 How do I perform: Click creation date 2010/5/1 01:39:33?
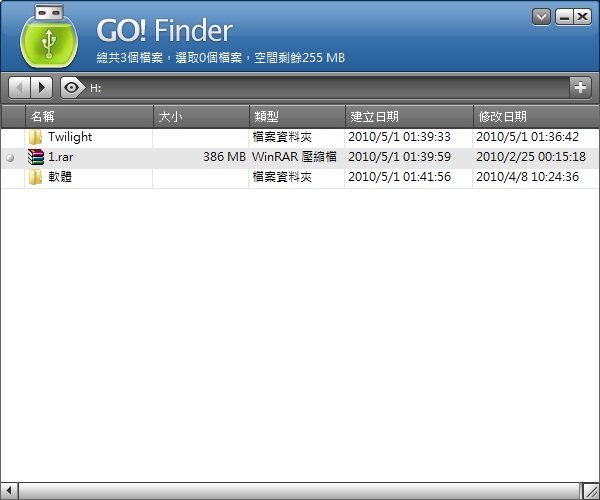399,137
